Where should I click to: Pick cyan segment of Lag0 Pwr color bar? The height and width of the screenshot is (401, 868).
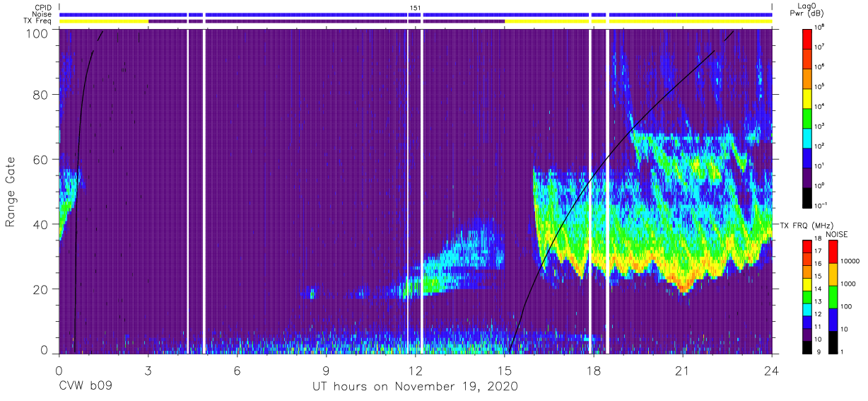click(x=809, y=137)
